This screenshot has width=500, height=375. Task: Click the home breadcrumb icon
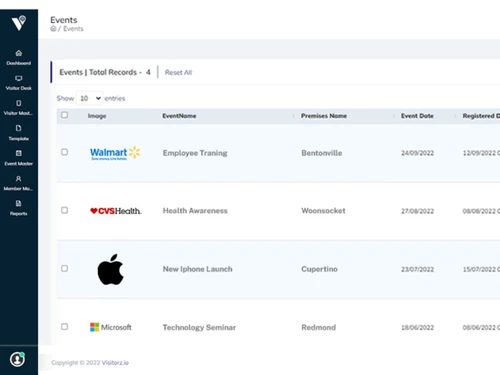[53, 29]
